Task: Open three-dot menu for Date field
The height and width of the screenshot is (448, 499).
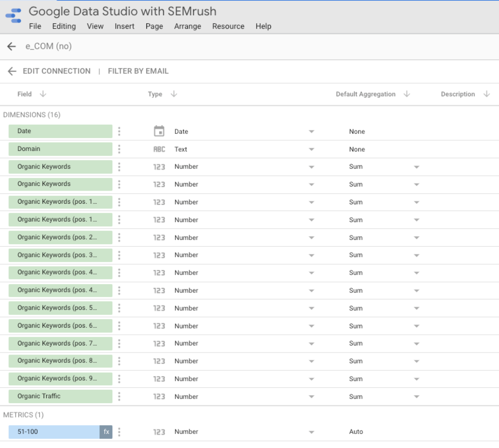Action: coord(119,131)
